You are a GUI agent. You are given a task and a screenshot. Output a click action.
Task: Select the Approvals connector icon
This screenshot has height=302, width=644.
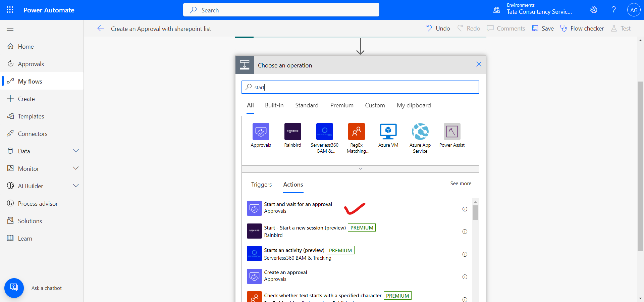point(261,132)
